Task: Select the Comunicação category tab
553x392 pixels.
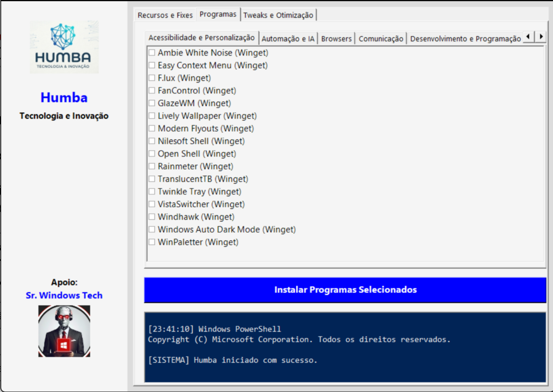Action: tap(381, 39)
